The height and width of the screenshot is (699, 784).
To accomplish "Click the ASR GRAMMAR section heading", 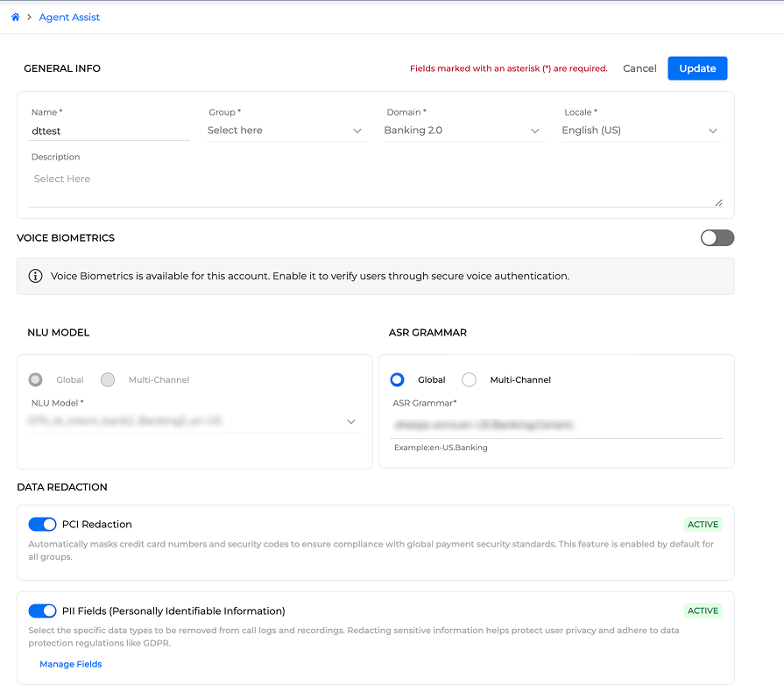I will (427, 333).
